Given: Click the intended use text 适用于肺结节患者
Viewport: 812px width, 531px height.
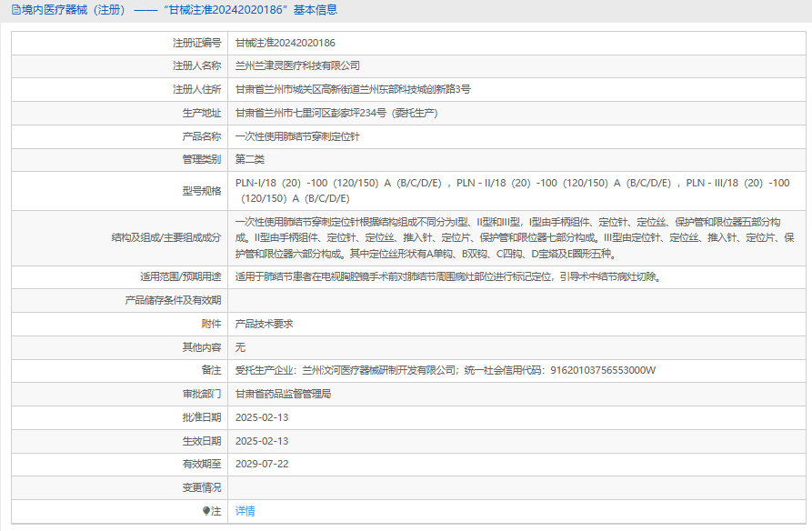Looking at the screenshot, I should (448, 276).
